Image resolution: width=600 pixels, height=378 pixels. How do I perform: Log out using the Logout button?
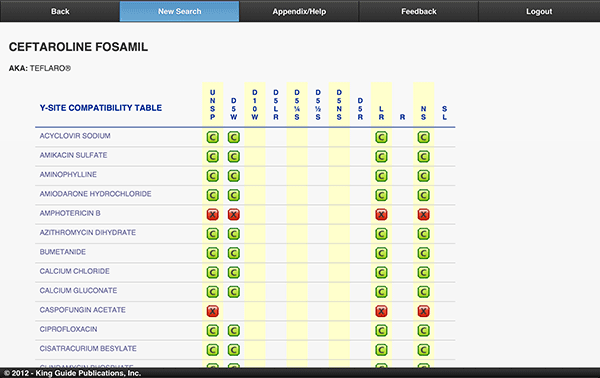point(539,11)
